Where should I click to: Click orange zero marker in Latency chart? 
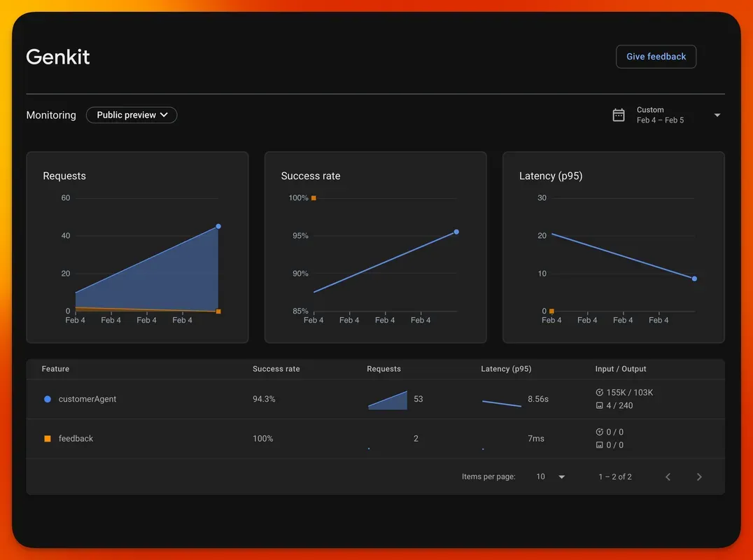[551, 311]
